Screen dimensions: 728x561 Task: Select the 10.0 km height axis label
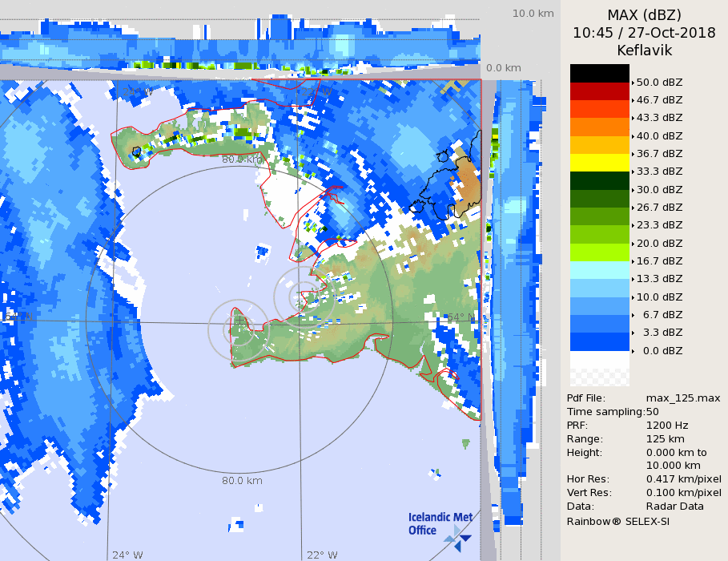click(533, 14)
